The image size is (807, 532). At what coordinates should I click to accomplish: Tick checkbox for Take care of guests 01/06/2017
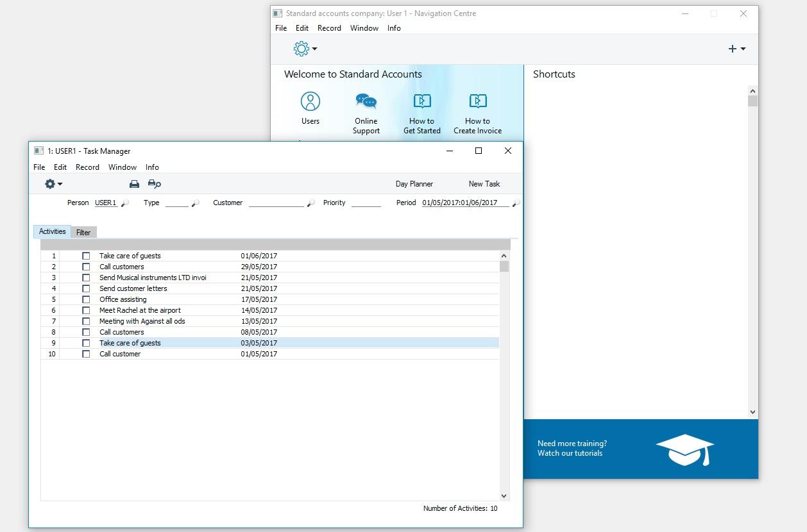pyautogui.click(x=86, y=256)
